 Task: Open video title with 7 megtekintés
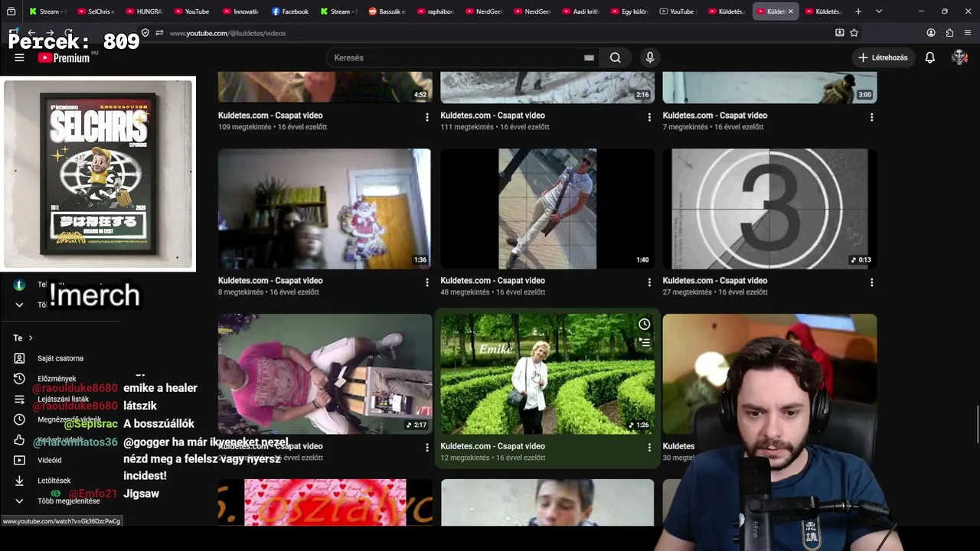714,116
